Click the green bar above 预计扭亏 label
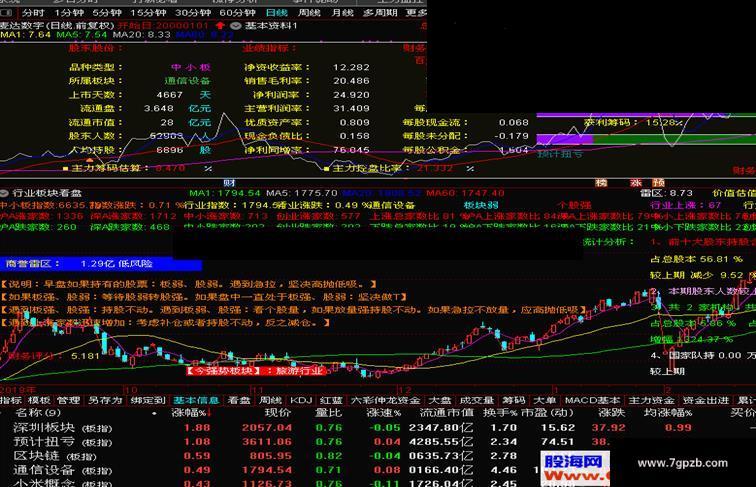 click(x=674, y=139)
